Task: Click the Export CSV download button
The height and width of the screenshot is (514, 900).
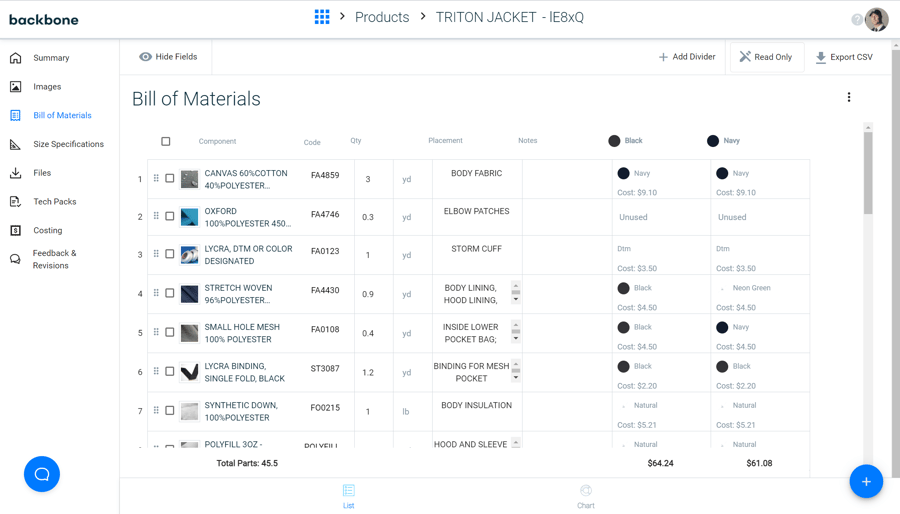Action: pos(844,57)
